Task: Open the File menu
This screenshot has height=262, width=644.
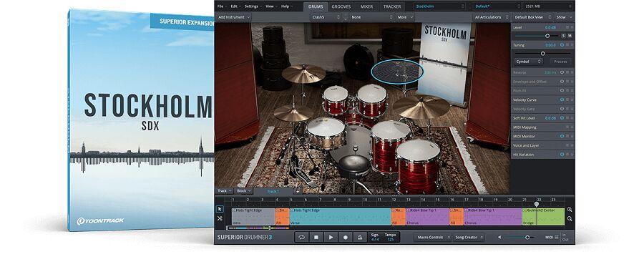Action: [222, 6]
